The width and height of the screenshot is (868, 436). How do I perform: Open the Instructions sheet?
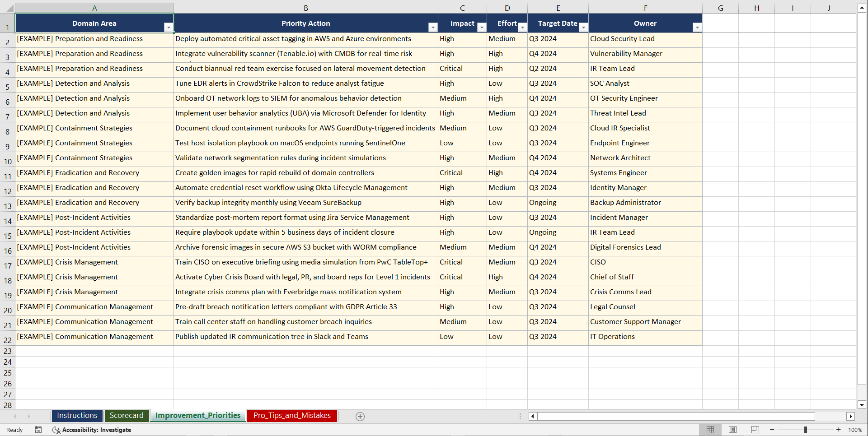click(77, 416)
